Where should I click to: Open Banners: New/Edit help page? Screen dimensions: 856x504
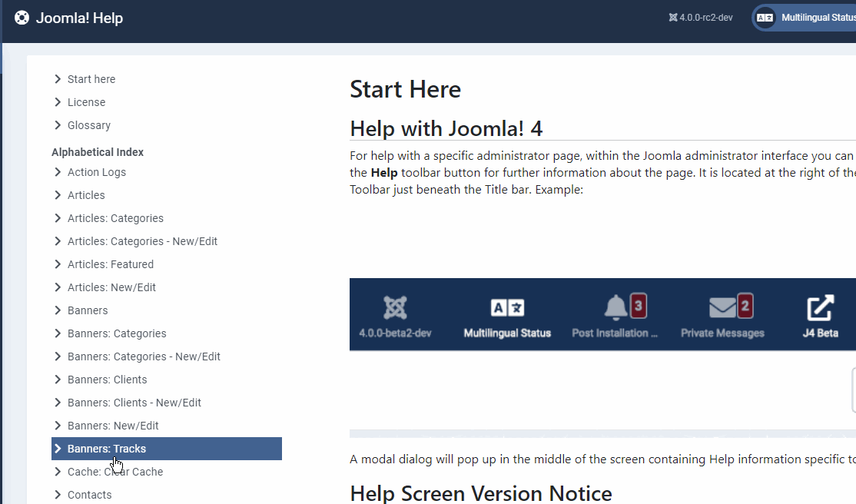pos(113,426)
